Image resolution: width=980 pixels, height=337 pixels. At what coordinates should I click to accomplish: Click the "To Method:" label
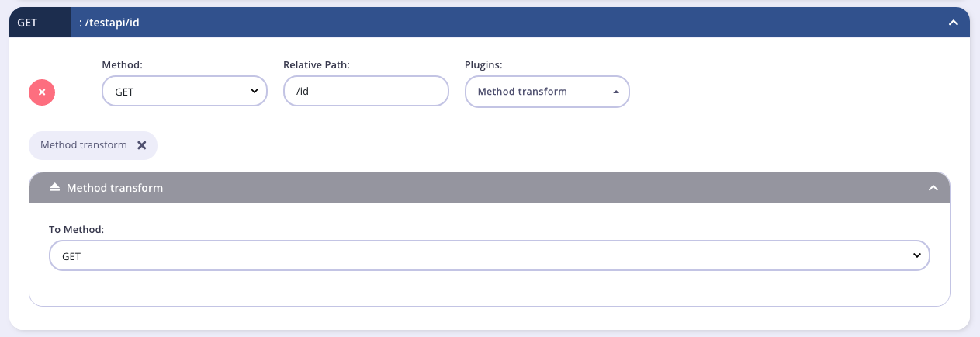(x=76, y=230)
